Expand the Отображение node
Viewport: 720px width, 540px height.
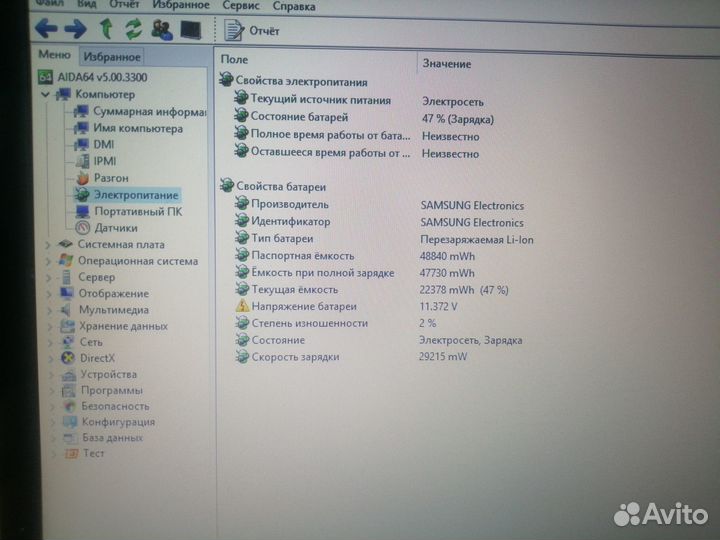point(49,294)
